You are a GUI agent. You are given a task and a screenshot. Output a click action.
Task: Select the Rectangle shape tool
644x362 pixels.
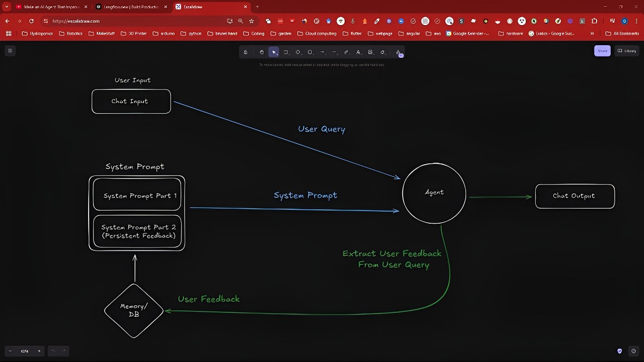click(x=286, y=52)
